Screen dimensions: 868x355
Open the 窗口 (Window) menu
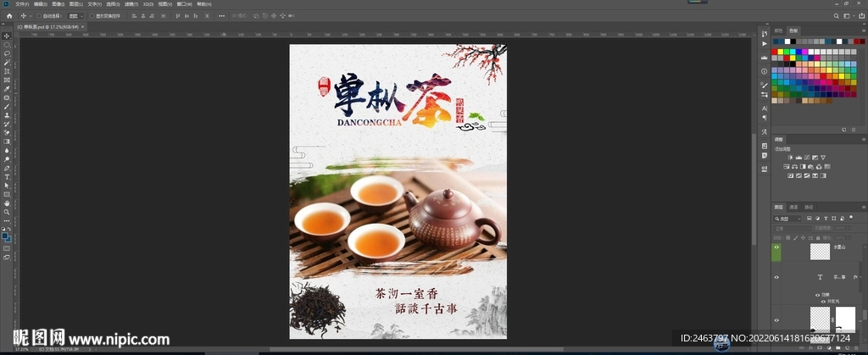184,4
